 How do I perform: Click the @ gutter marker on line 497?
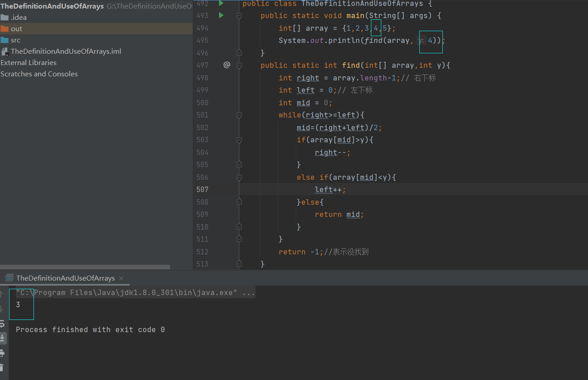[227, 65]
